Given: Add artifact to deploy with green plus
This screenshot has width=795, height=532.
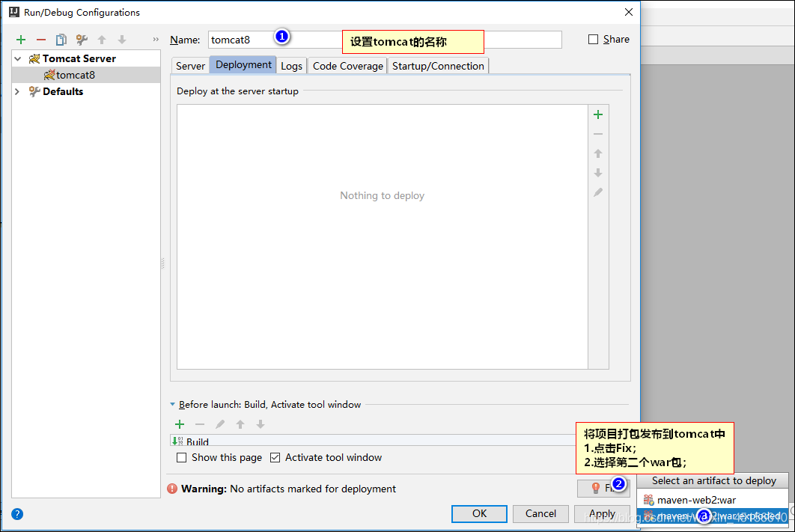Looking at the screenshot, I should (598, 114).
